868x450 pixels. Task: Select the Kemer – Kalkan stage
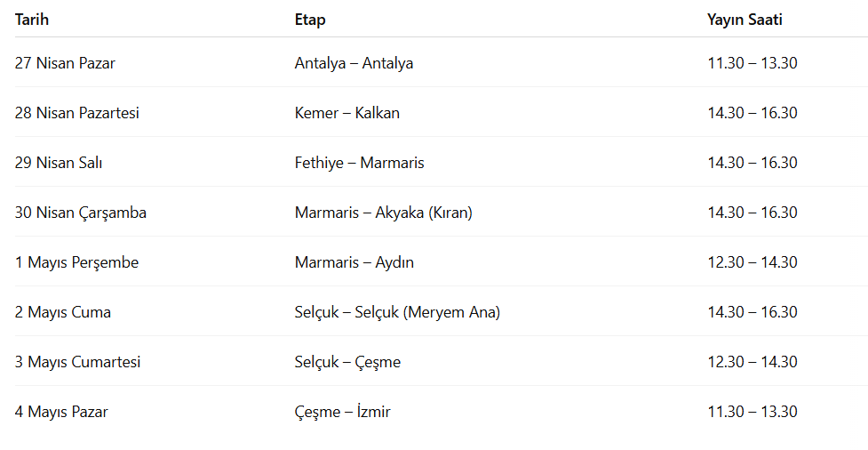[346, 113]
